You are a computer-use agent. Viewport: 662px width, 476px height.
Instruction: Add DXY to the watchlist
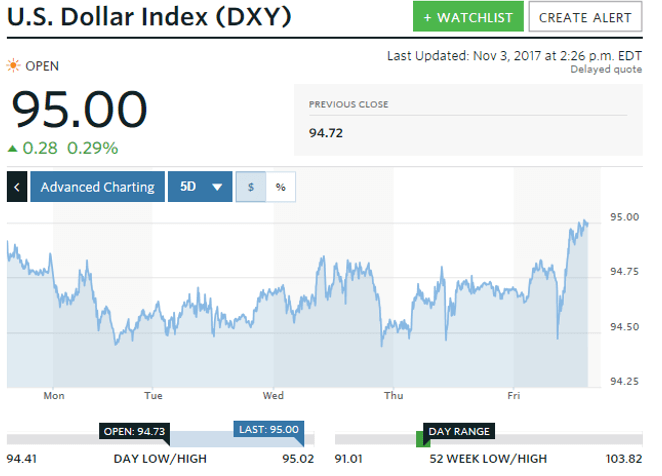pyautogui.click(x=468, y=17)
